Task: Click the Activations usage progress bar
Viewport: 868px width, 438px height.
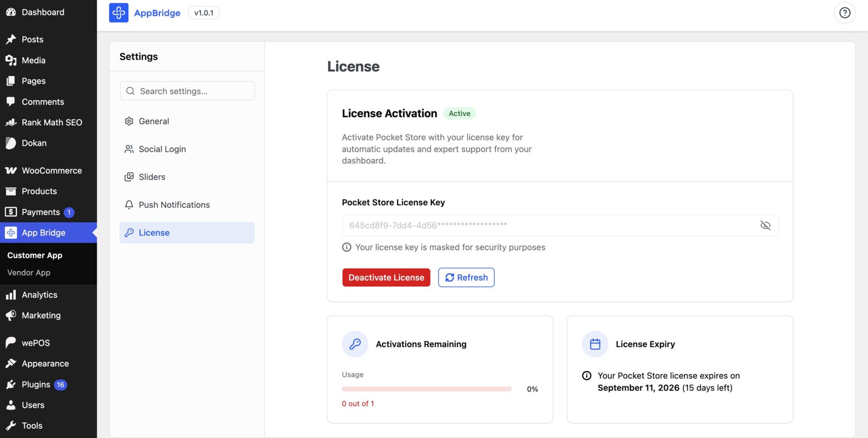Action: (x=427, y=389)
